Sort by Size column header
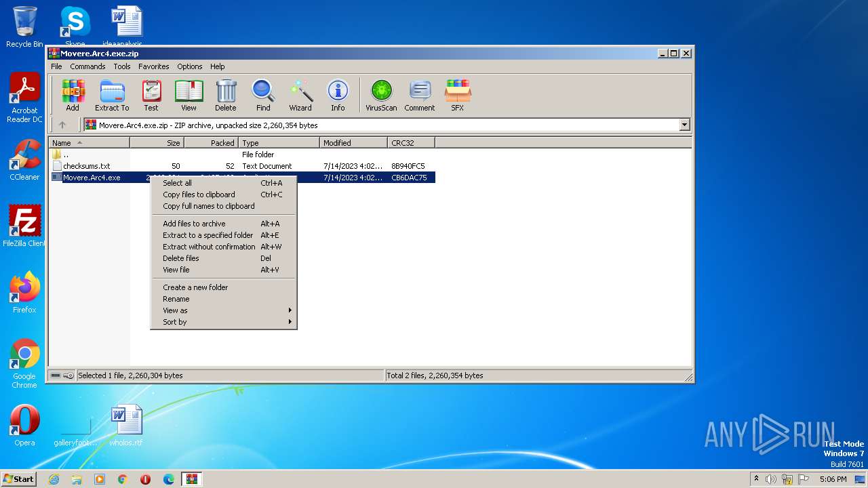The width and height of the screenshot is (868, 488). [x=157, y=143]
